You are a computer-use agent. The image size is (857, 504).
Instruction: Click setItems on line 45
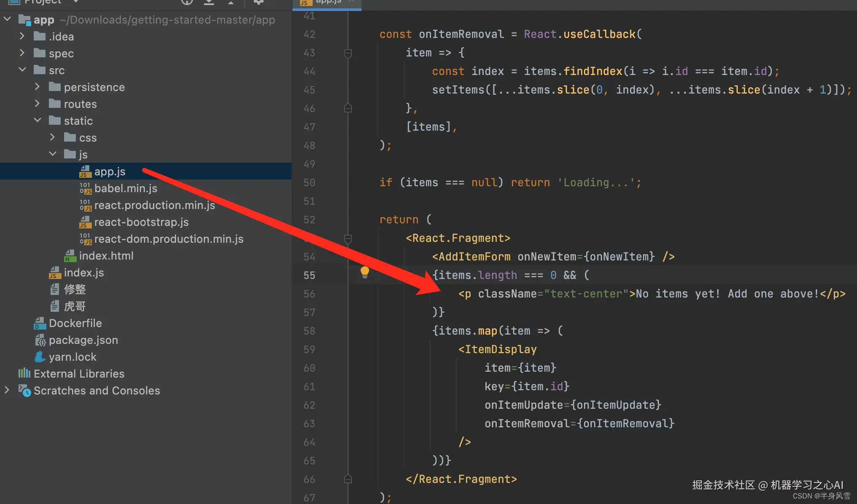(458, 90)
